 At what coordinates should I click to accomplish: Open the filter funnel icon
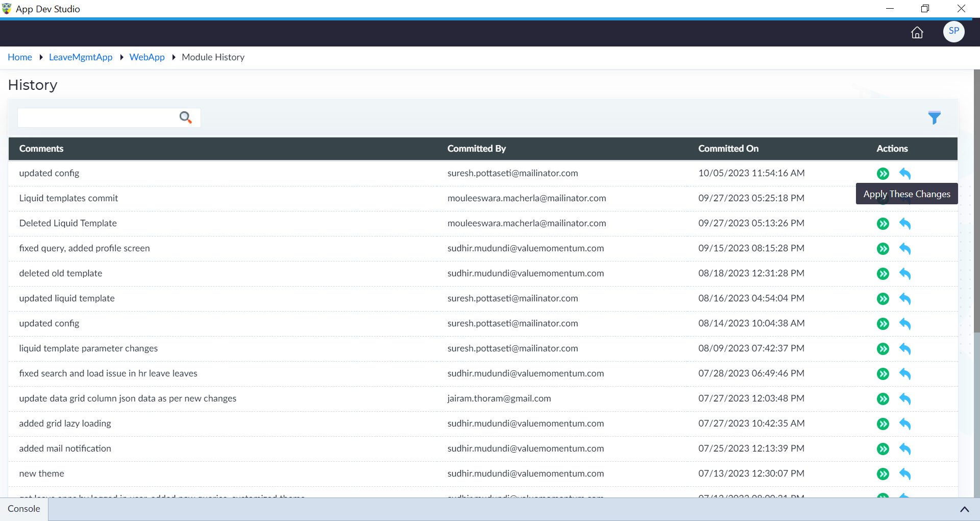click(934, 118)
